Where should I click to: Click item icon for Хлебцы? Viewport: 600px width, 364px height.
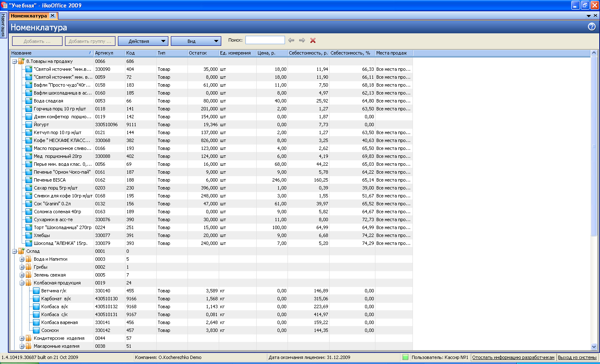click(x=29, y=235)
